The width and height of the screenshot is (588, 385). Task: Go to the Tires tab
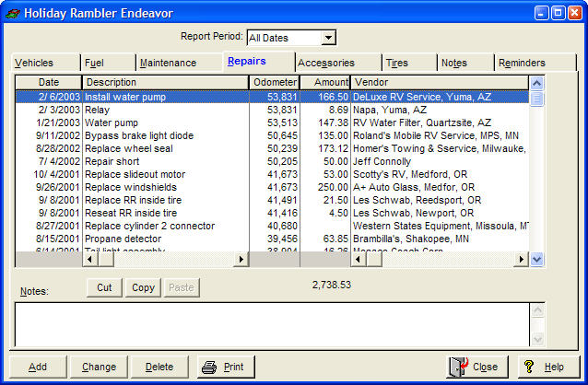click(x=409, y=63)
